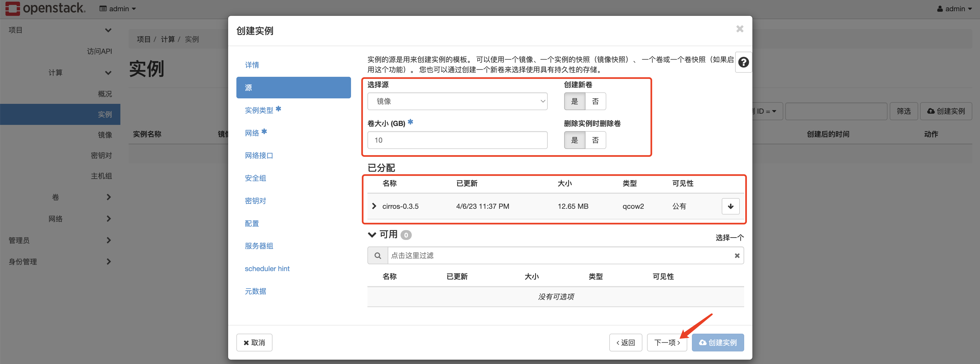Open the 选择源 dropdown
Viewport: 980px width, 364px height.
click(x=457, y=101)
